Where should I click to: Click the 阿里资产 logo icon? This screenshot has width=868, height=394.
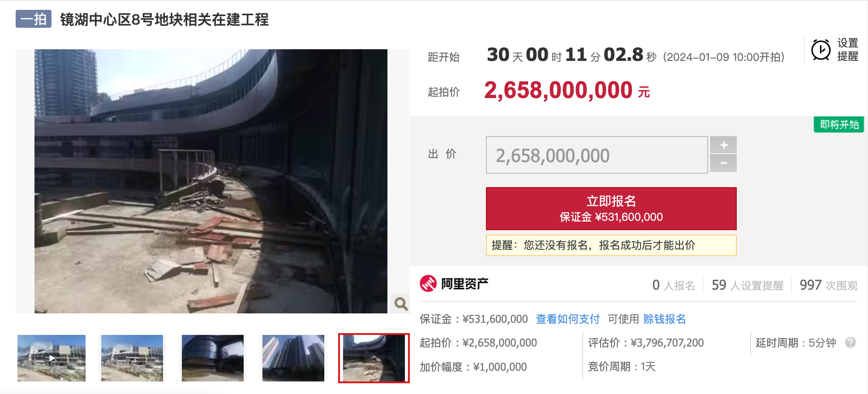pyautogui.click(x=428, y=283)
